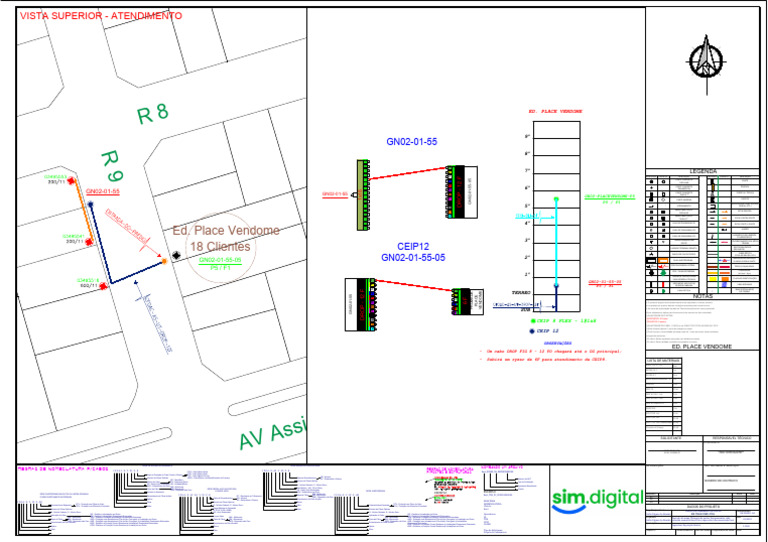Click the dark blue node at the riser's bottom
Viewport: 768px width, 542px height.
coord(556,285)
